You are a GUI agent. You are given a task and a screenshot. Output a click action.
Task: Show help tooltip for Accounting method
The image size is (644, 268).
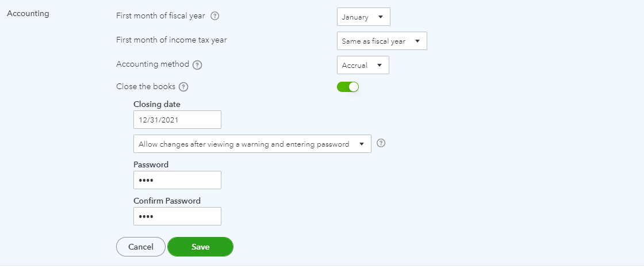coord(198,65)
